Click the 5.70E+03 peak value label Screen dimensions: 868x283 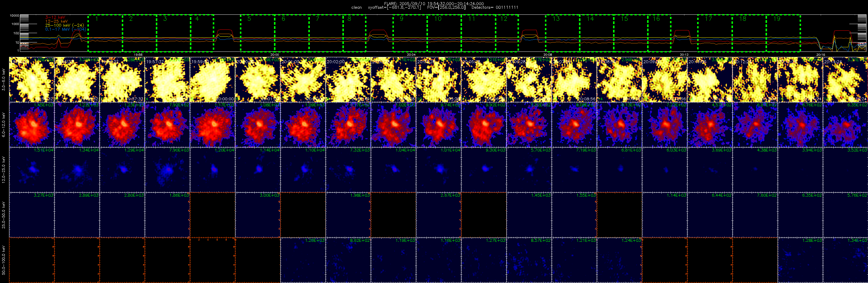541,150
